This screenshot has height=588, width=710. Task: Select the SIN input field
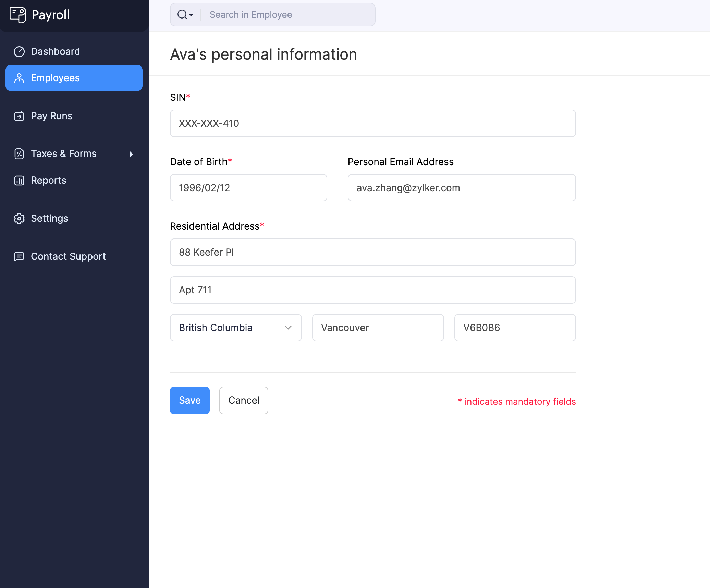372,123
